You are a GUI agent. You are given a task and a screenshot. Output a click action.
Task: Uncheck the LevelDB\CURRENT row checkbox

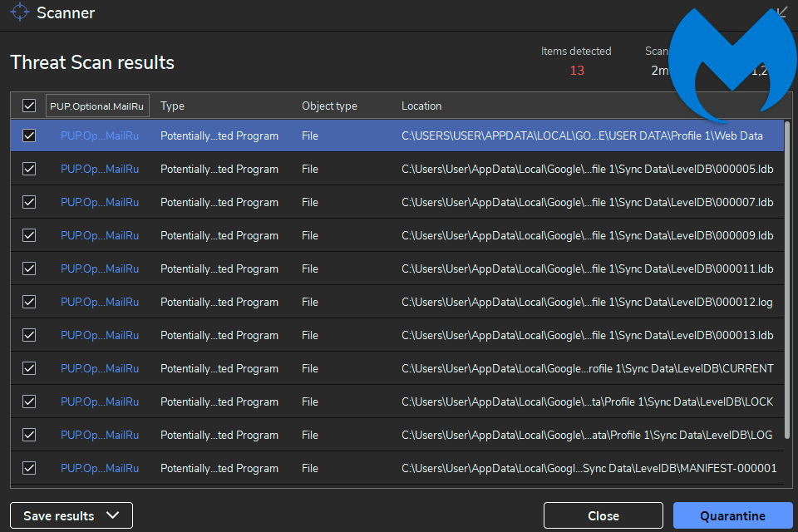[29, 368]
